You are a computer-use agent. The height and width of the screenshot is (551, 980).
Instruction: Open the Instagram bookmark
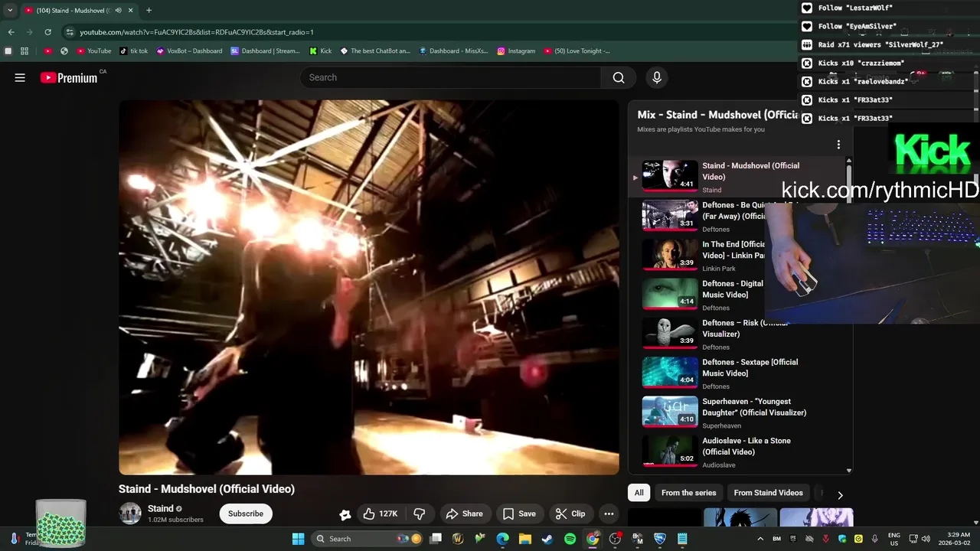click(516, 51)
